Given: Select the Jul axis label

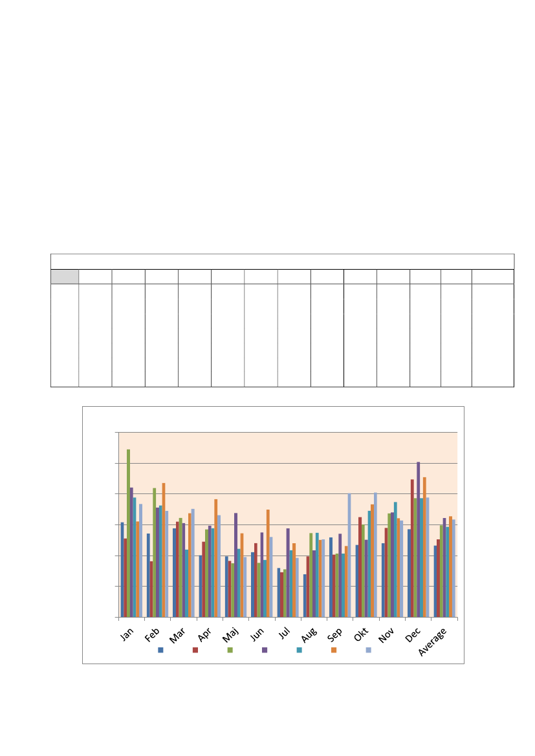Looking at the screenshot, I should point(284,633).
